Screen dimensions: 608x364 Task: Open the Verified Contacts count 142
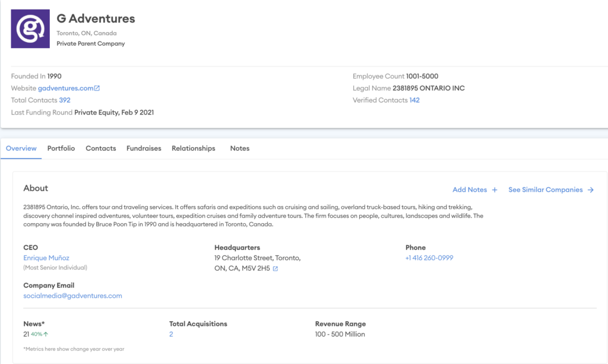click(414, 100)
